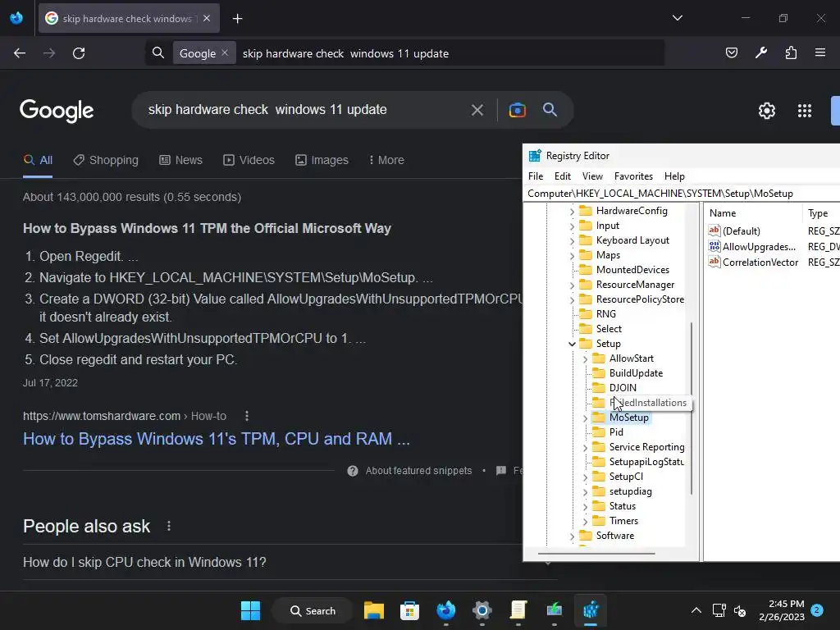
Task: Remove the Google search engine chip in address bar
Action: [x=225, y=53]
